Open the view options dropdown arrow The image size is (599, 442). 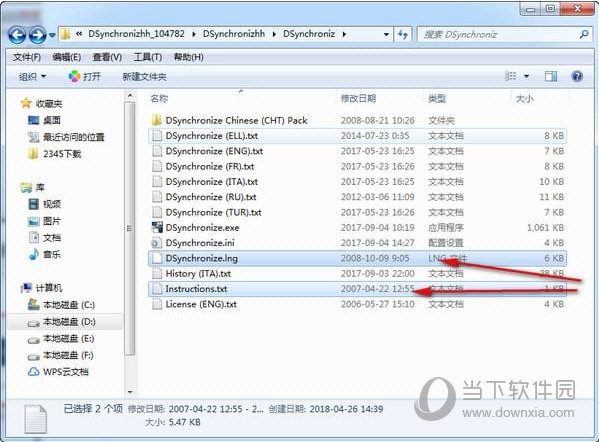(526, 76)
